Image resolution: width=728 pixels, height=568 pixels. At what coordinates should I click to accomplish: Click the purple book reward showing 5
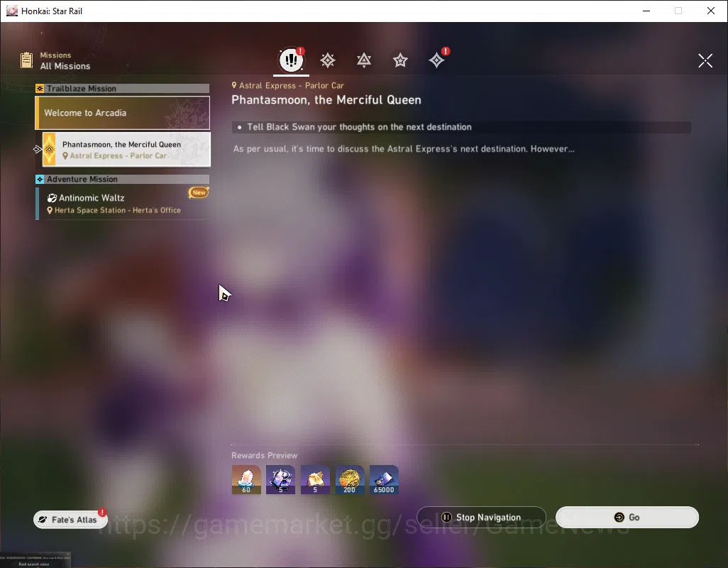pyautogui.click(x=280, y=480)
